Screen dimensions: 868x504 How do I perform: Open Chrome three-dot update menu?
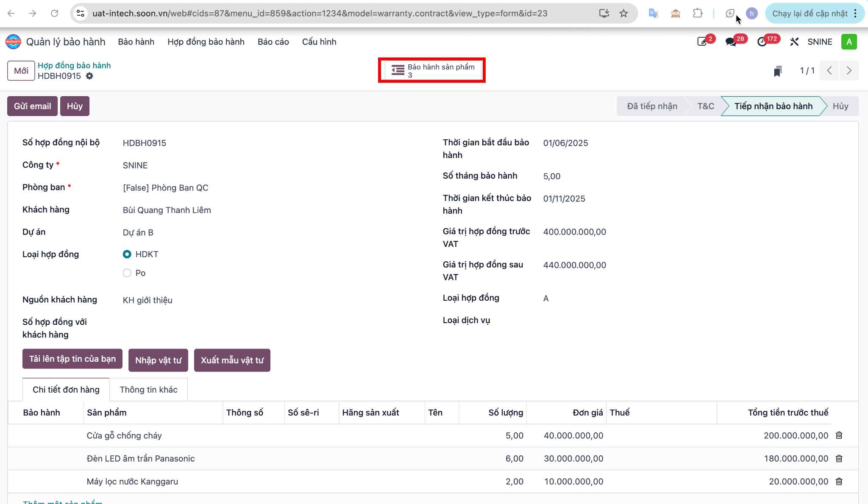tap(855, 13)
